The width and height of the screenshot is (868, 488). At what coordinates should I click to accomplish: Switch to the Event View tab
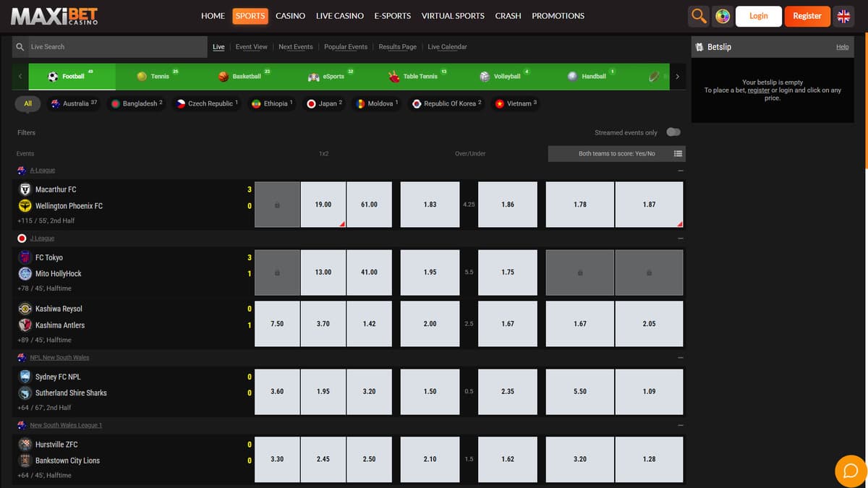pyautogui.click(x=252, y=47)
